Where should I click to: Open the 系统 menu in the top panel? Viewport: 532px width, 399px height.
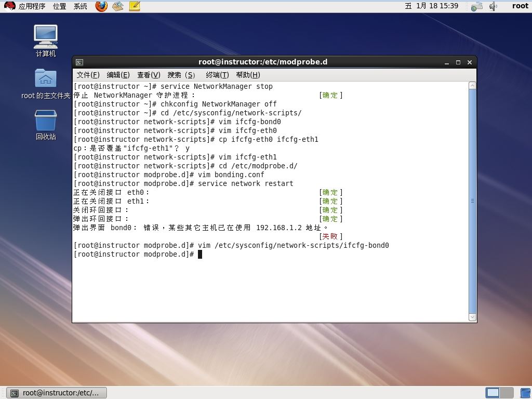pos(81,6)
